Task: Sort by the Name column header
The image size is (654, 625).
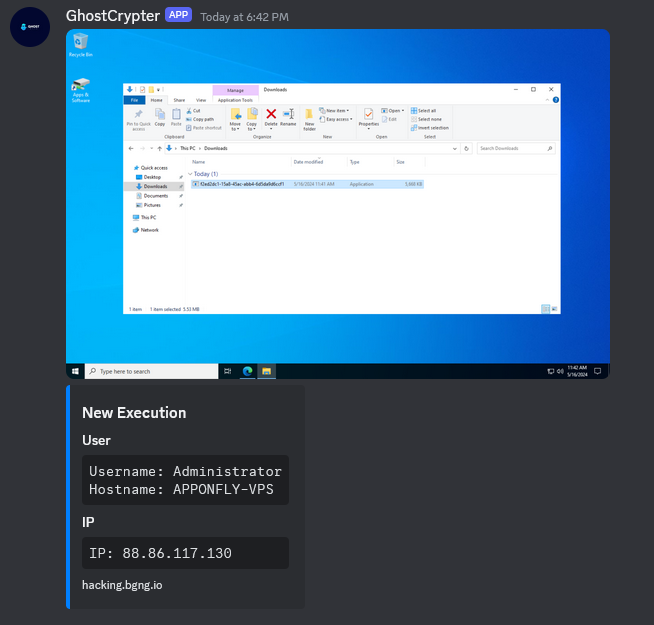Action: point(199,162)
